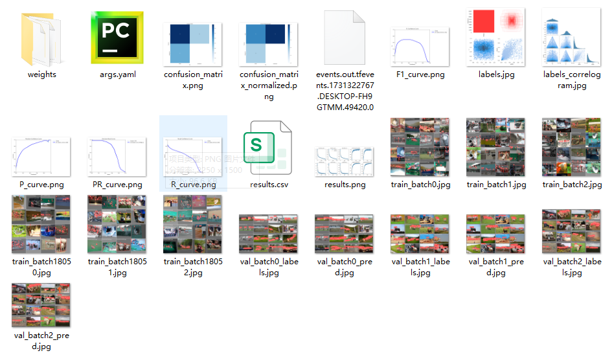Click the 'val_batch0_labels.jpg' file name
The image size is (612, 364).
269,267
